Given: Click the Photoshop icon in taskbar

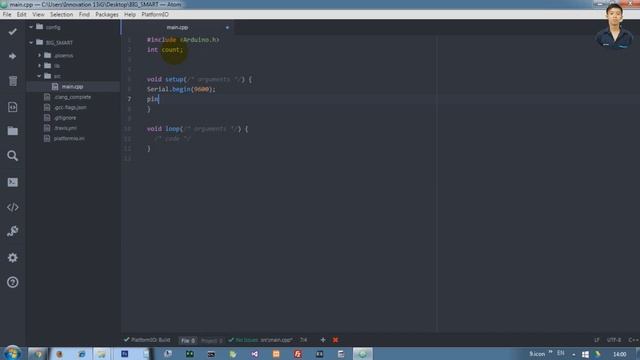Looking at the screenshot, I should coord(124,354).
